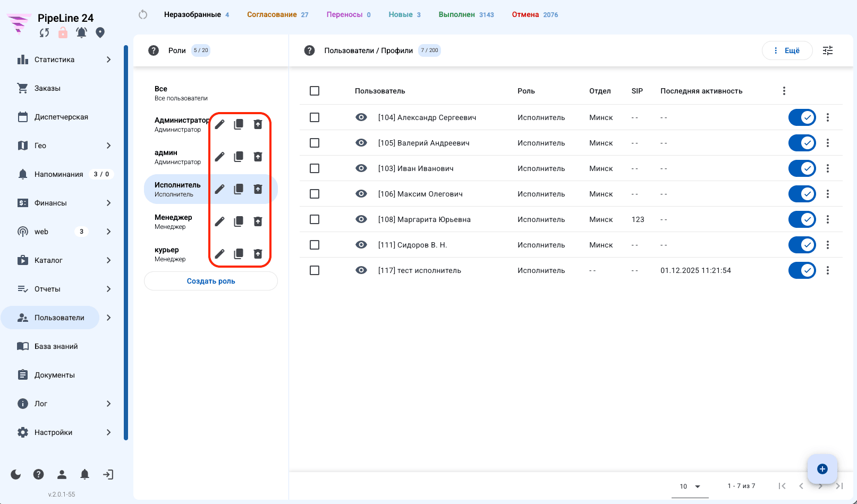Select all users with header checkbox
857x504 pixels.
(315, 91)
